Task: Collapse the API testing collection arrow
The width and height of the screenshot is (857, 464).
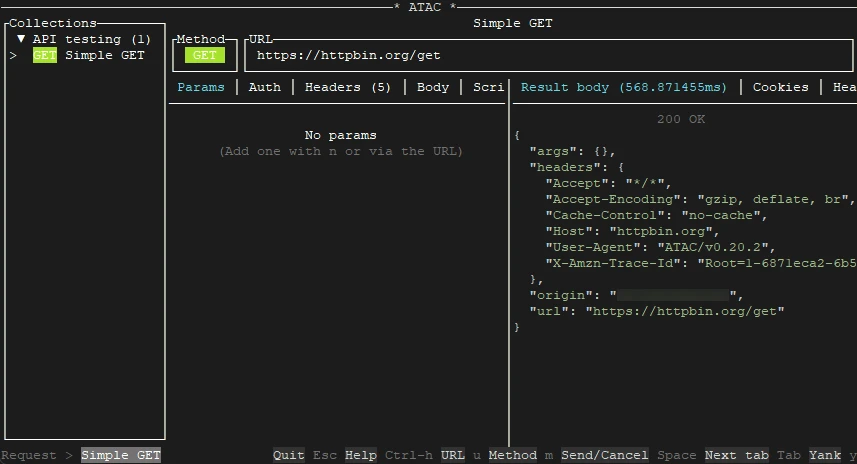Action: pyautogui.click(x=21, y=39)
